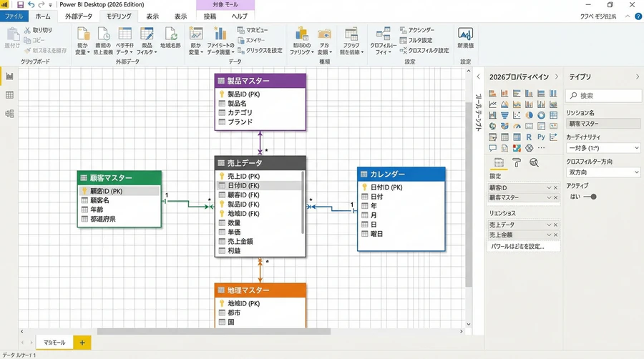644x359 pixels.
Task: Select the R script visual icon
Action: click(529, 137)
